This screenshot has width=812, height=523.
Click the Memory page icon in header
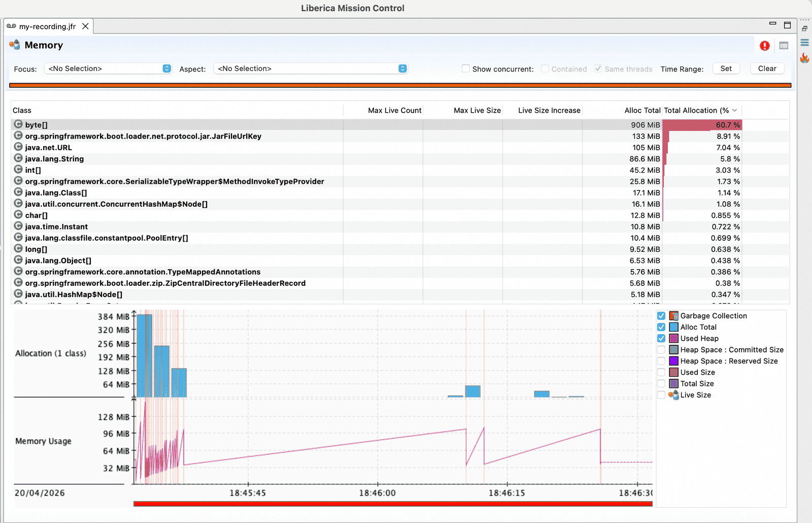(15, 45)
